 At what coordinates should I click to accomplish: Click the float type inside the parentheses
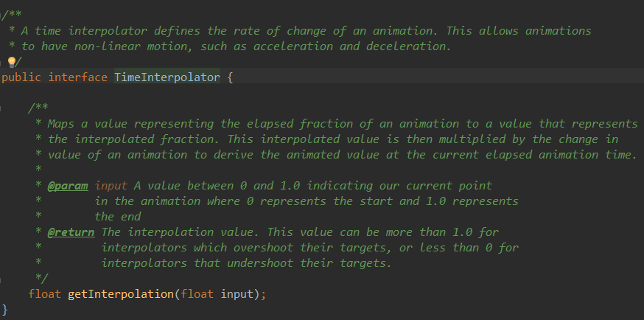point(196,294)
